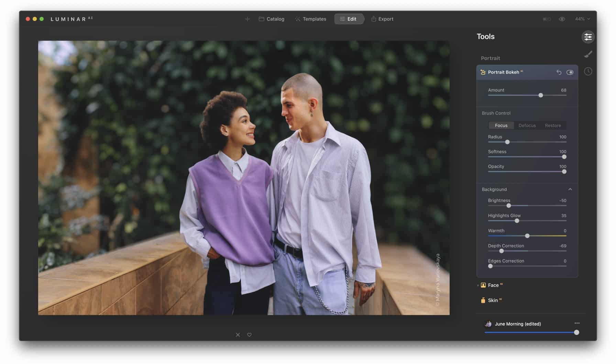Viewport: 616px width, 364px height.
Task: Click the Catalog folder icon
Action: point(262,19)
